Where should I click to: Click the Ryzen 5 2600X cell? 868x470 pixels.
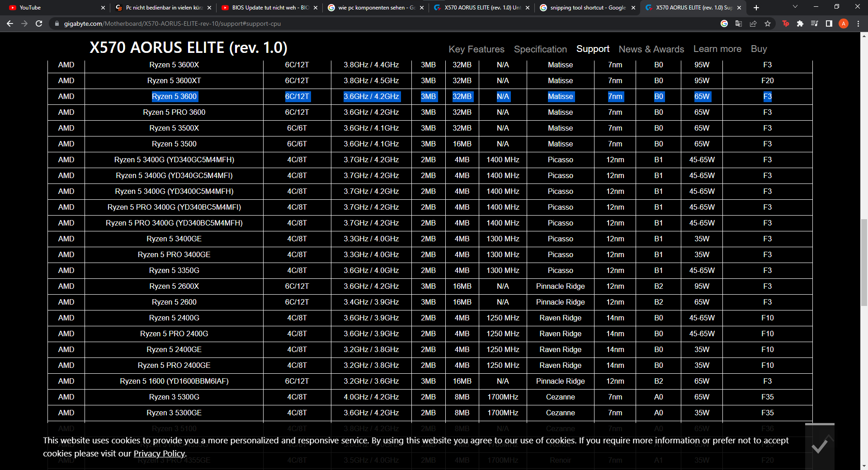tap(174, 286)
